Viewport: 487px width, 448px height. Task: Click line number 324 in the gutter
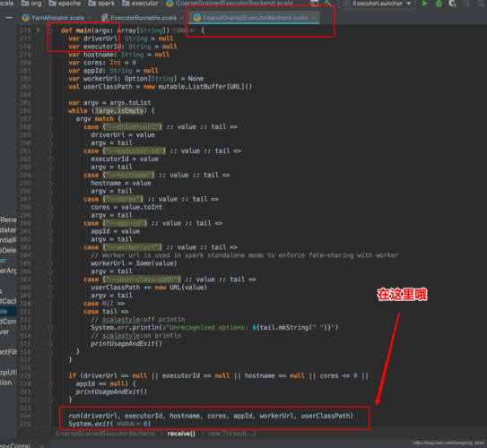(25, 416)
